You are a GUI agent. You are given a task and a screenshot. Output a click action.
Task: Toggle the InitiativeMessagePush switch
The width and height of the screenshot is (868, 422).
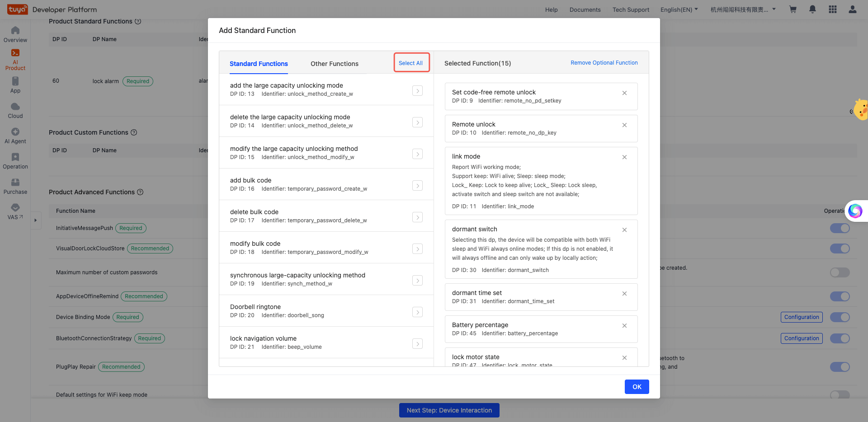[840, 228]
